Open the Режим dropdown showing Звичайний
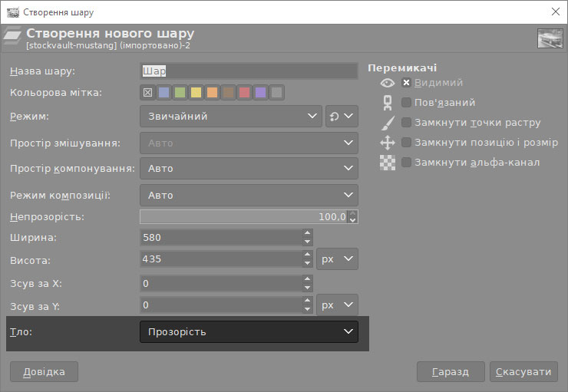 pyautogui.click(x=231, y=116)
